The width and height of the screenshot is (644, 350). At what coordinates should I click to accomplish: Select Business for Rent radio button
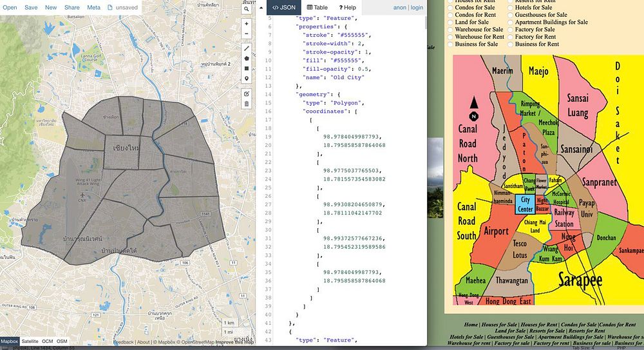point(510,44)
